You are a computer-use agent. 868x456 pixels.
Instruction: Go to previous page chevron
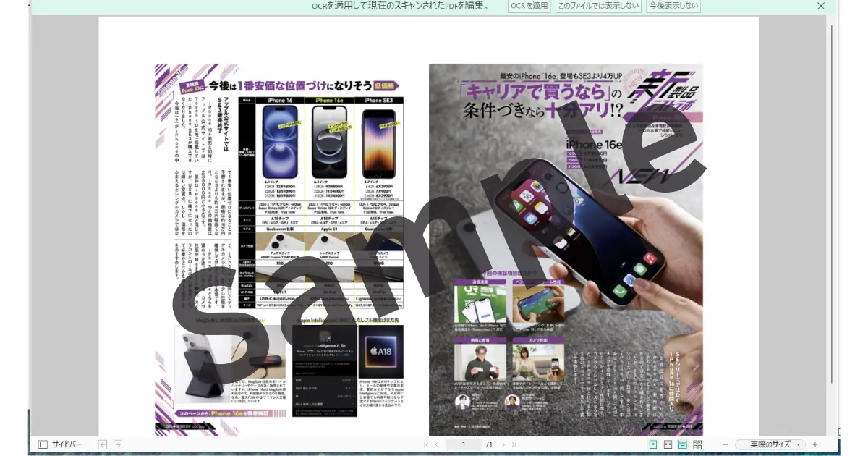[436, 444]
